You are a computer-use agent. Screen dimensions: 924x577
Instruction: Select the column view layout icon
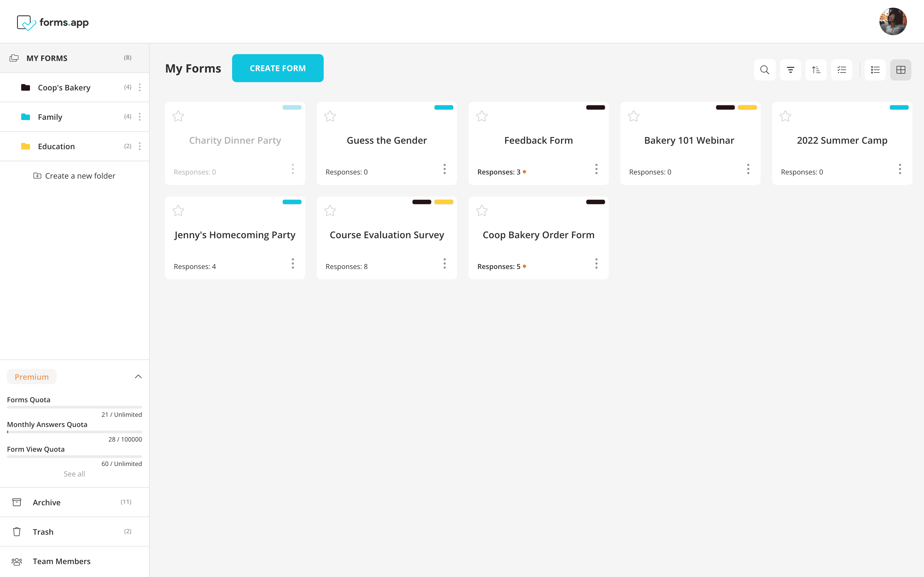(x=901, y=70)
